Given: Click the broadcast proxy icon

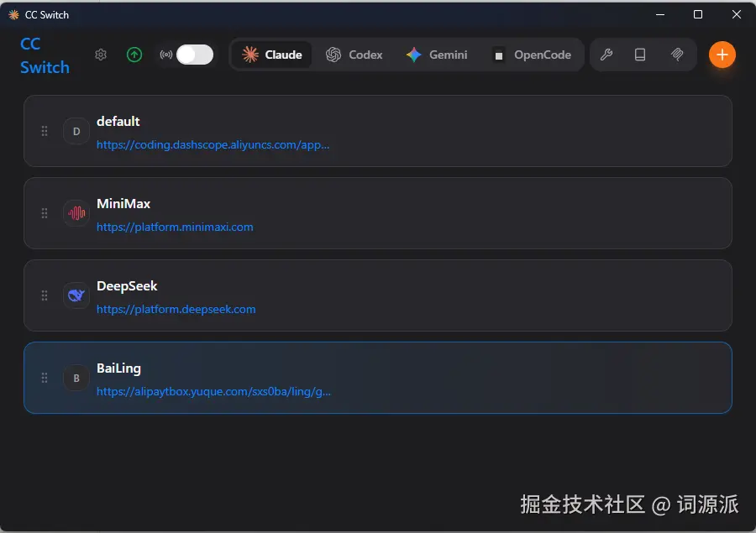Looking at the screenshot, I should [x=165, y=55].
